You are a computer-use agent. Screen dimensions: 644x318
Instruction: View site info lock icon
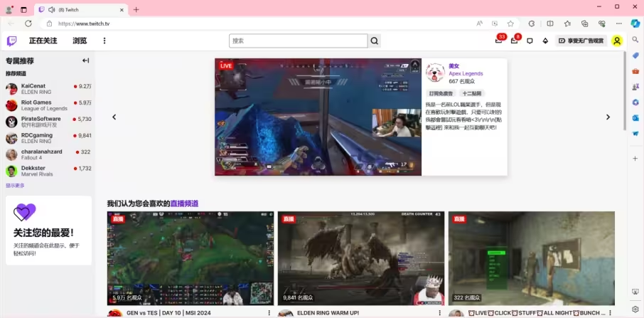click(49, 23)
